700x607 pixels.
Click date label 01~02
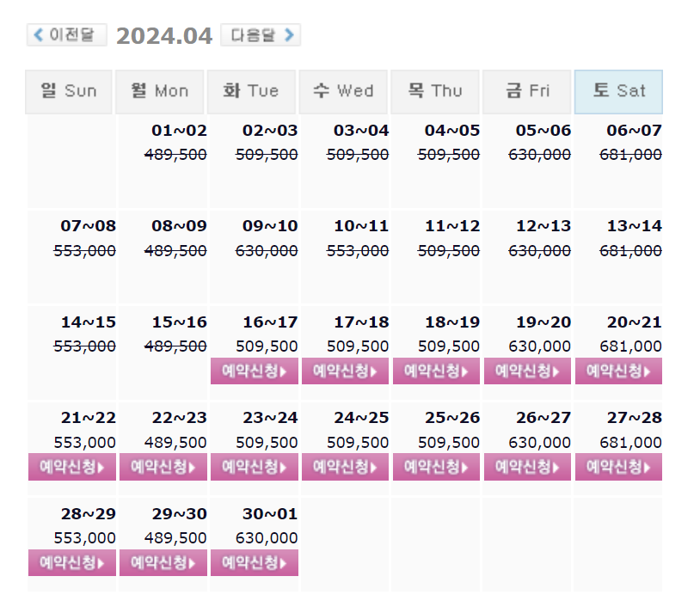pyautogui.click(x=179, y=131)
